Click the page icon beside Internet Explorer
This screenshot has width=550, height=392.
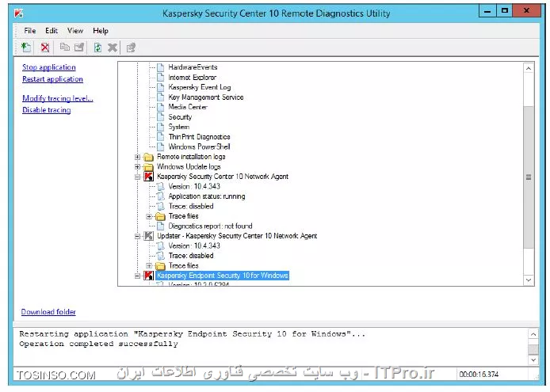(160, 77)
